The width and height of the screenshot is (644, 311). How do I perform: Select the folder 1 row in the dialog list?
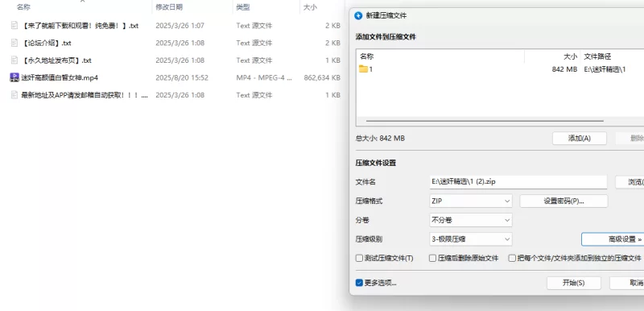500,69
